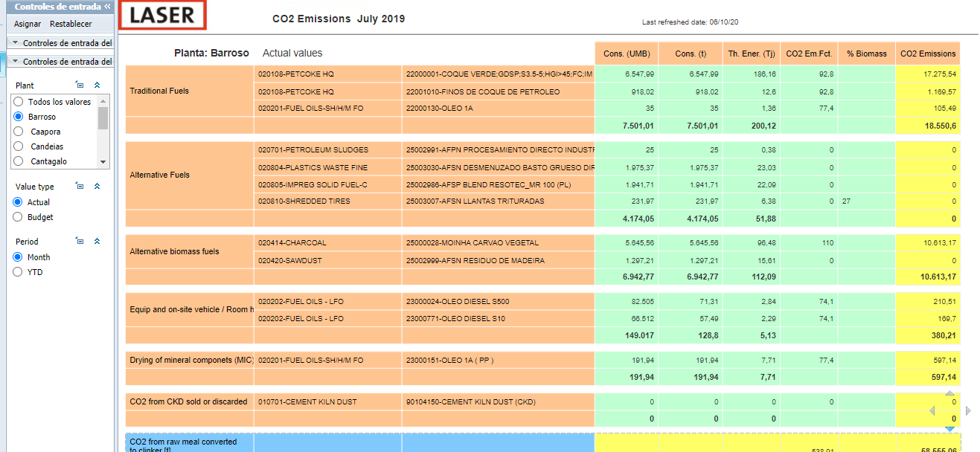Collapse the Value type double chevron

pyautogui.click(x=97, y=187)
